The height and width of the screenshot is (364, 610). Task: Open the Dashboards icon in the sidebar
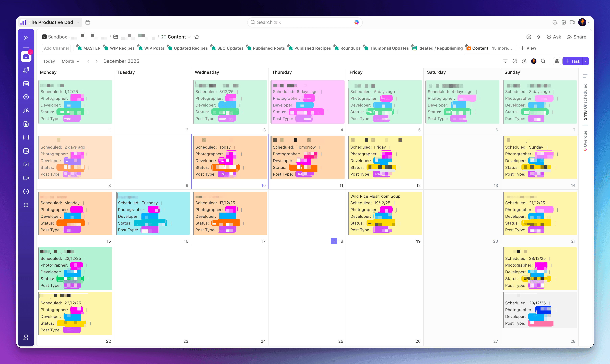[26, 137]
